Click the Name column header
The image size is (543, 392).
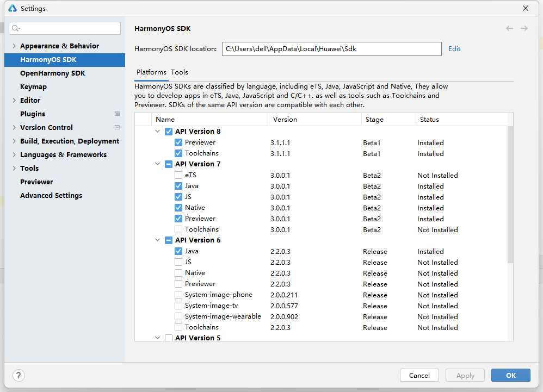click(210, 120)
